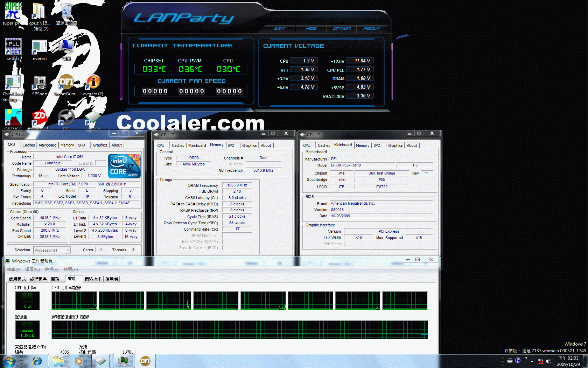Open the volume speaker tray icon
The image size is (588, 368).
pyautogui.click(x=548, y=361)
